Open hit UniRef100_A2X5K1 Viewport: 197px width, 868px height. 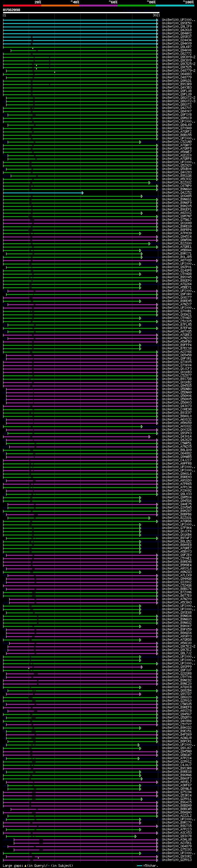point(177,843)
